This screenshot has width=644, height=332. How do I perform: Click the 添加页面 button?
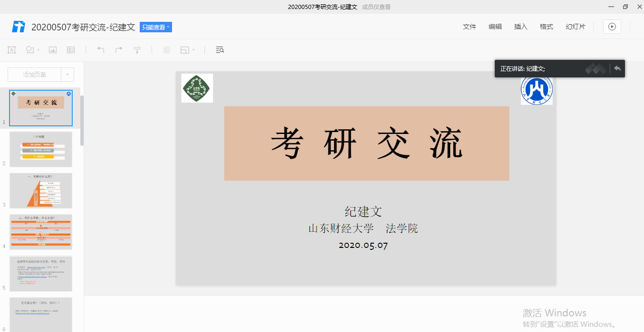[x=35, y=75]
